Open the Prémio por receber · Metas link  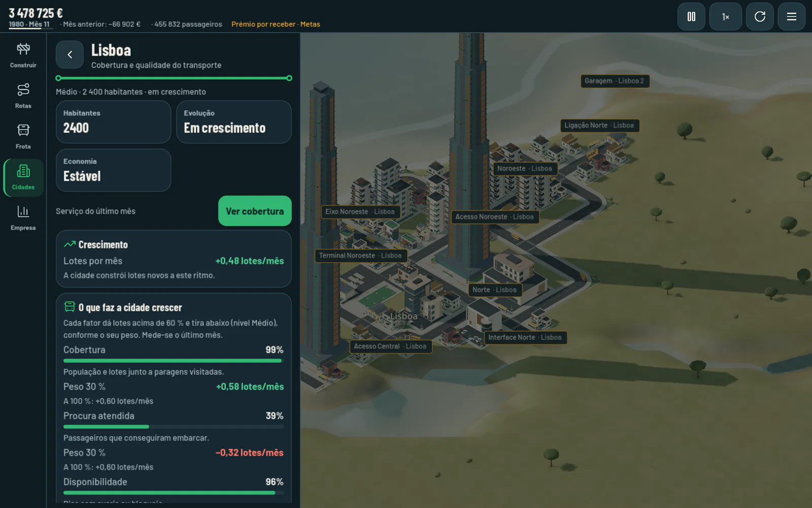(x=276, y=24)
